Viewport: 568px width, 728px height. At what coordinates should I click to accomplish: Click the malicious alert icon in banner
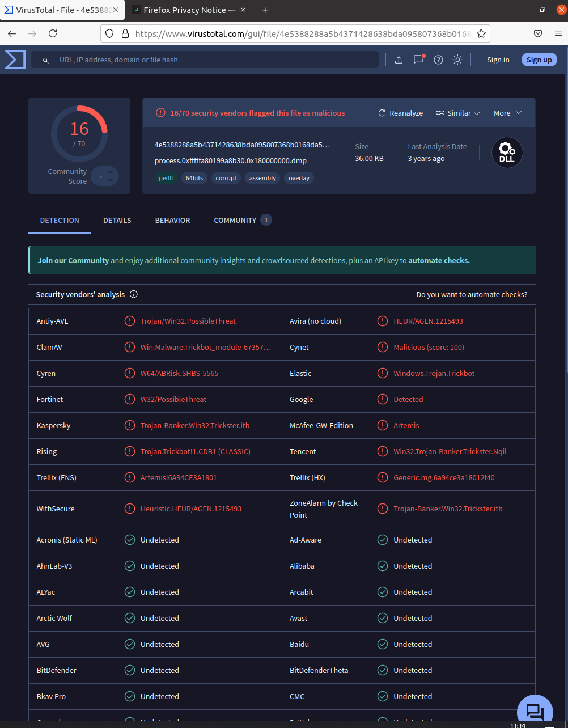161,113
